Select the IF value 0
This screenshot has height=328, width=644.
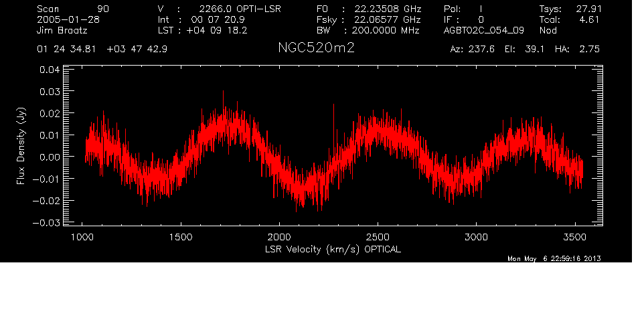coord(481,19)
